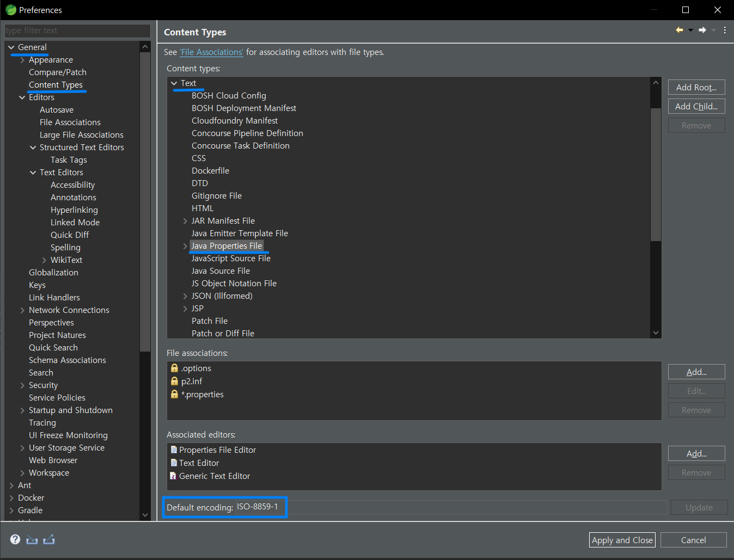Screen dimensions: 734x560
Task: Select Dockerfile content type
Action: click(210, 171)
